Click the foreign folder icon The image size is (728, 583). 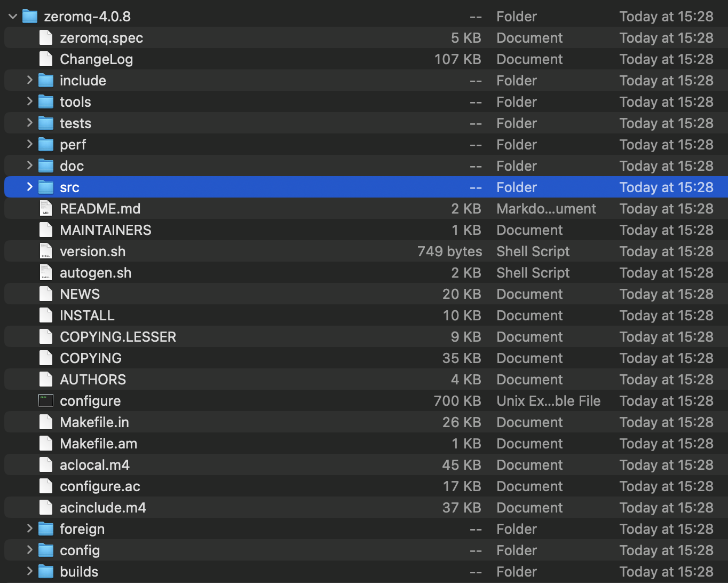pos(46,529)
